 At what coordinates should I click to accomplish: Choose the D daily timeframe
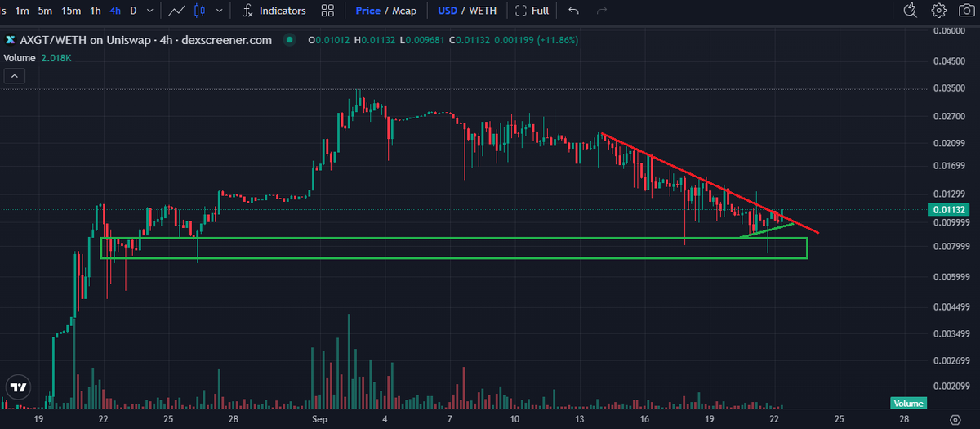pos(133,11)
